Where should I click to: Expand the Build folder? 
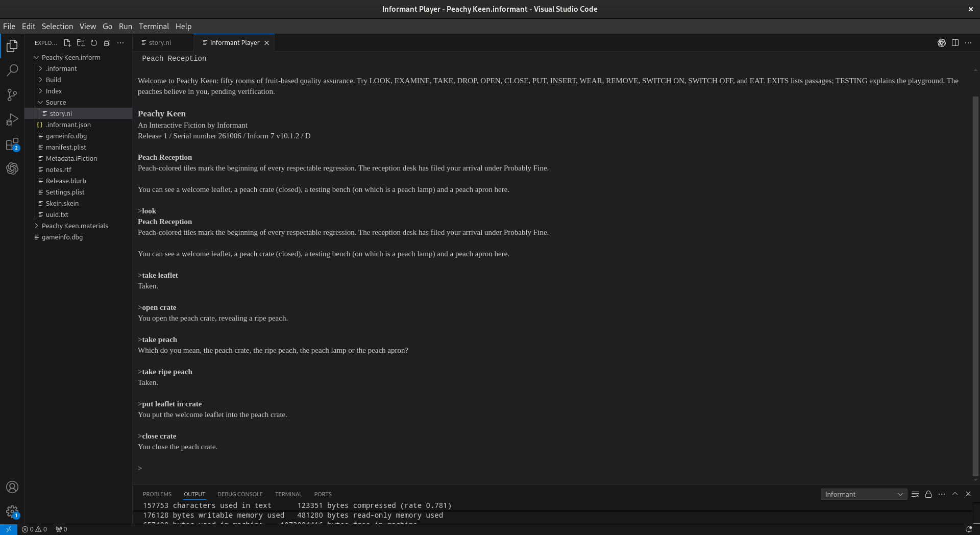[x=78, y=80]
